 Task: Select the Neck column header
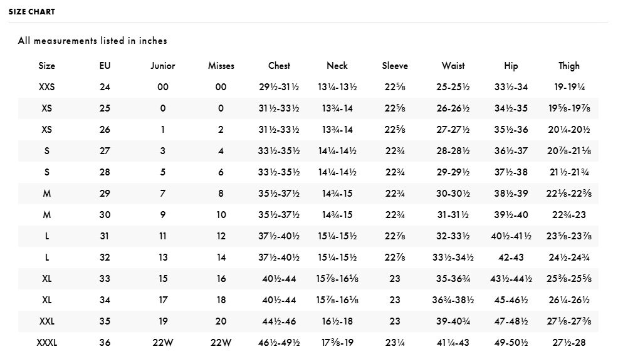[337, 66]
